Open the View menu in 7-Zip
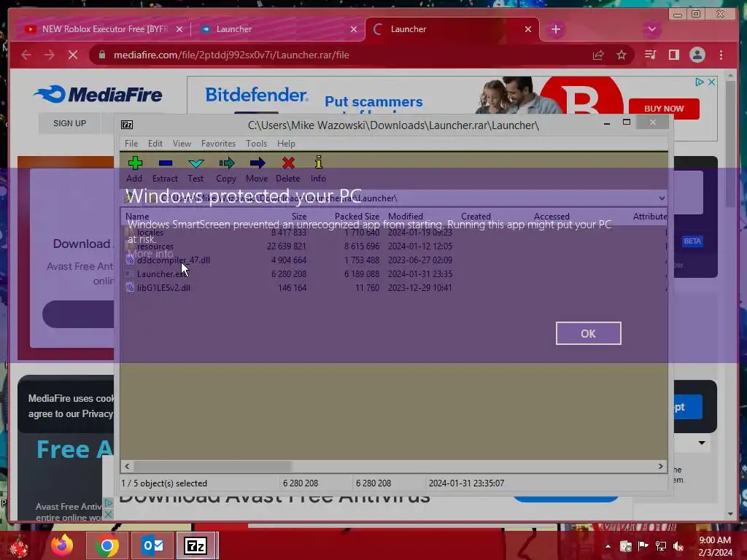747x560 pixels. coord(182,144)
